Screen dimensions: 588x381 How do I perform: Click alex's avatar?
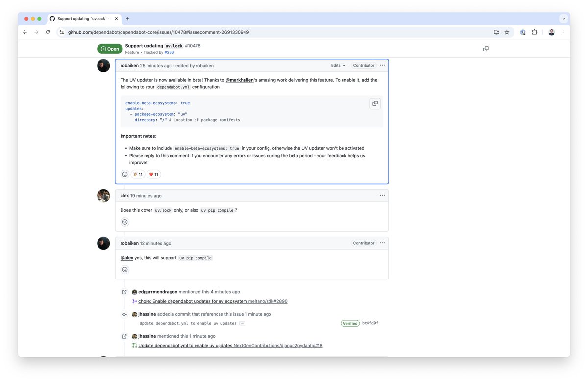(103, 196)
